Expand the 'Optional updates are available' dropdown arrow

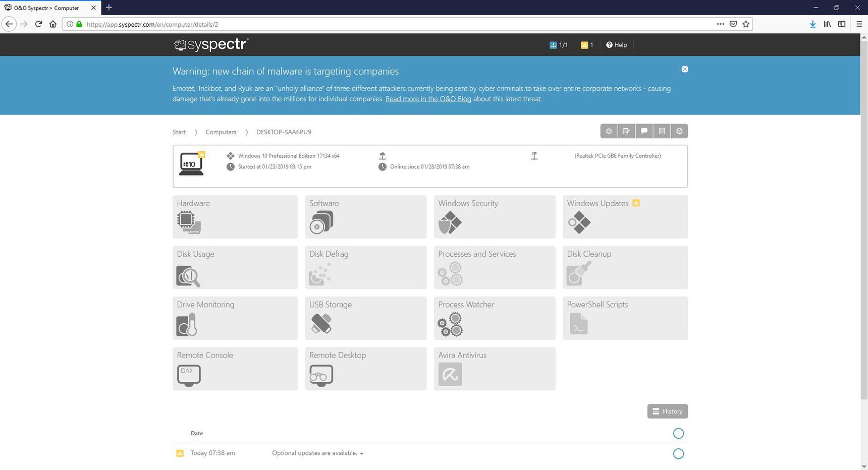pos(362,453)
